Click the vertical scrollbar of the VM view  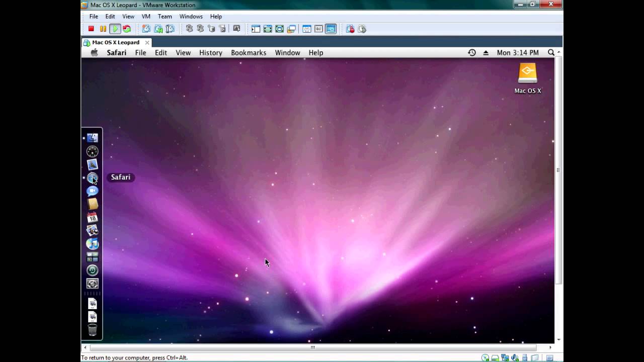click(558, 170)
